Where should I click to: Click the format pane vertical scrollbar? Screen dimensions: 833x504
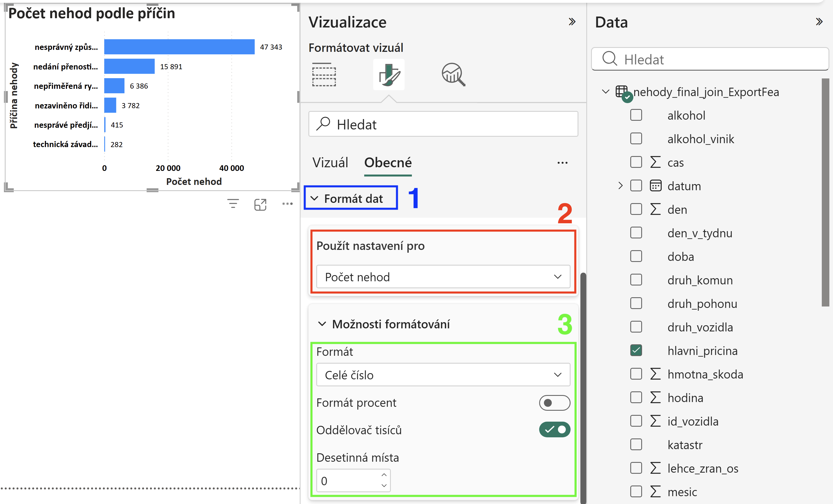pyautogui.click(x=583, y=389)
